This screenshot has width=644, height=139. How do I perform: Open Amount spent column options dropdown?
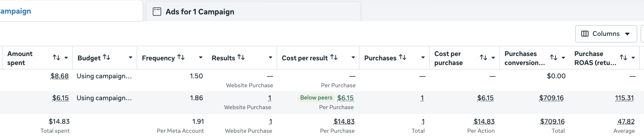pyautogui.click(x=66, y=58)
